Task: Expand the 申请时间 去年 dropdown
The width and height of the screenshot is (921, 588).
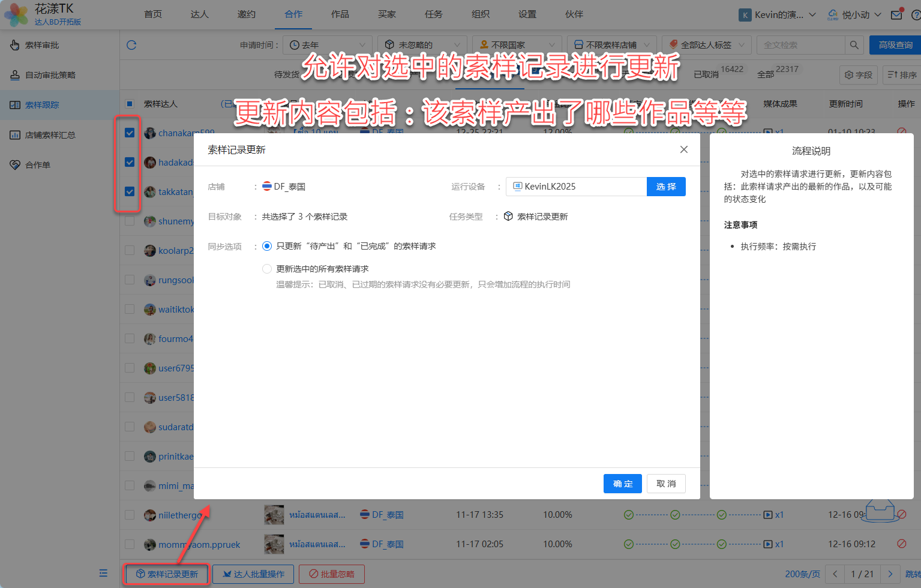Action: point(328,45)
